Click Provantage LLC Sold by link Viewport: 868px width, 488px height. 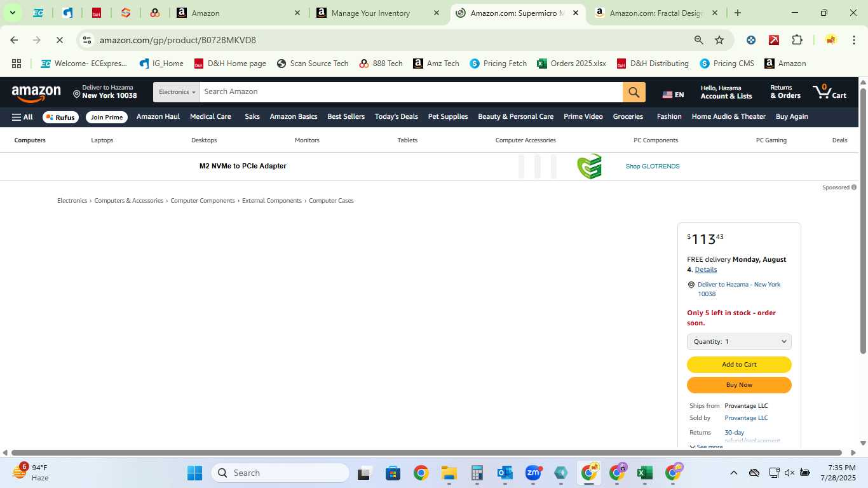[746, 418]
